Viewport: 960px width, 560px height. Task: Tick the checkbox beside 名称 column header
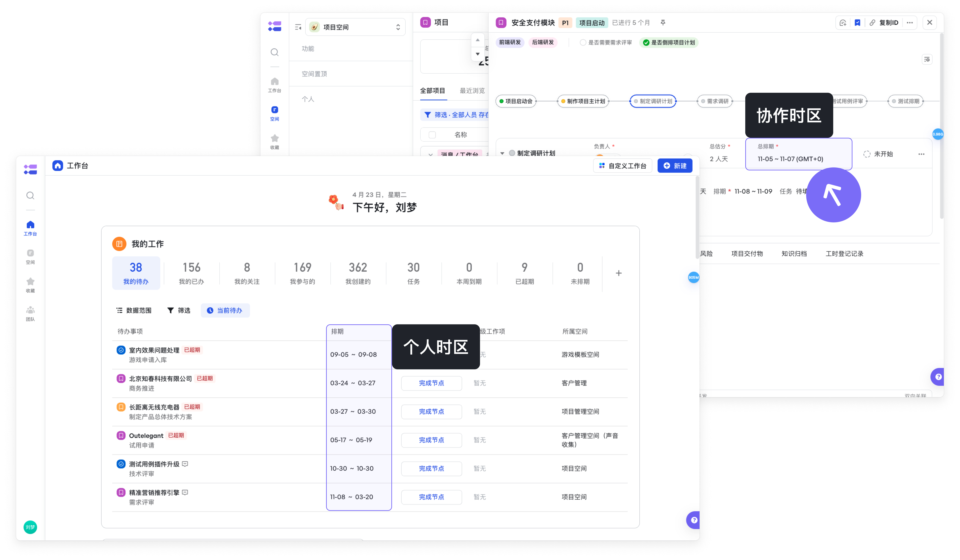tap(432, 135)
